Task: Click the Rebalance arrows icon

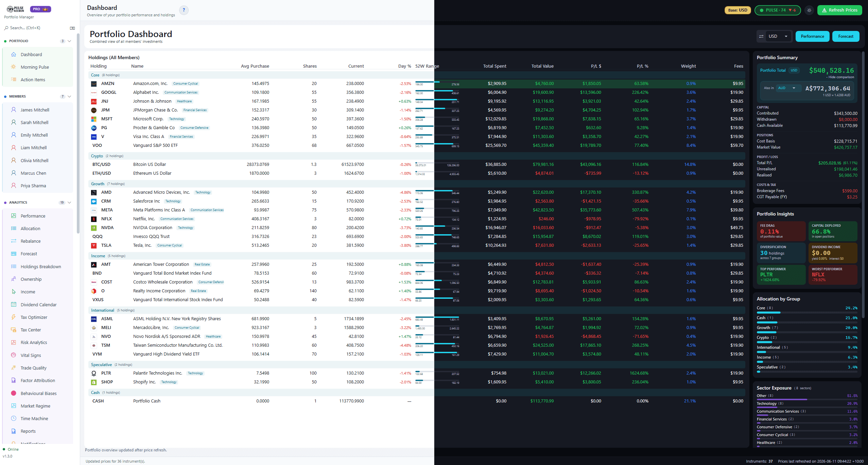Action: (x=14, y=241)
